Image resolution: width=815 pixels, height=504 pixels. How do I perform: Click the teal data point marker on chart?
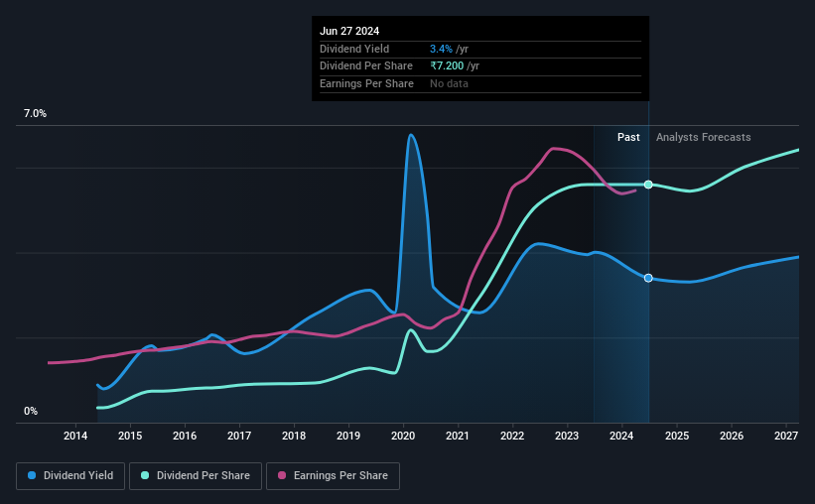tap(648, 185)
